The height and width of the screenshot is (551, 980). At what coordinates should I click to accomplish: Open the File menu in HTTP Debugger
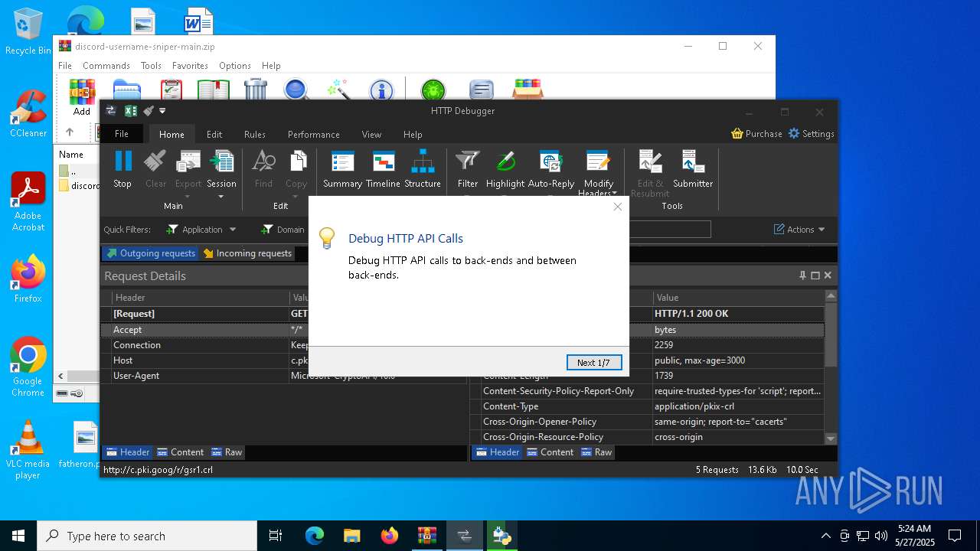click(122, 134)
